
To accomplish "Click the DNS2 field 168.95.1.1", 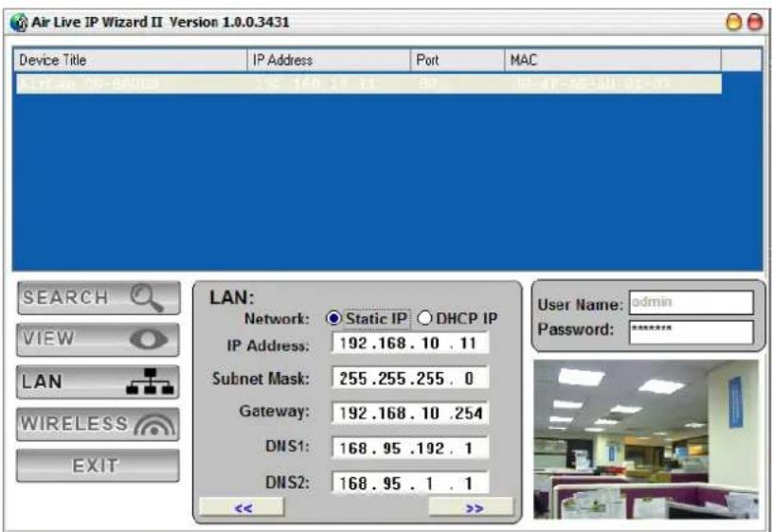I will [410, 482].
